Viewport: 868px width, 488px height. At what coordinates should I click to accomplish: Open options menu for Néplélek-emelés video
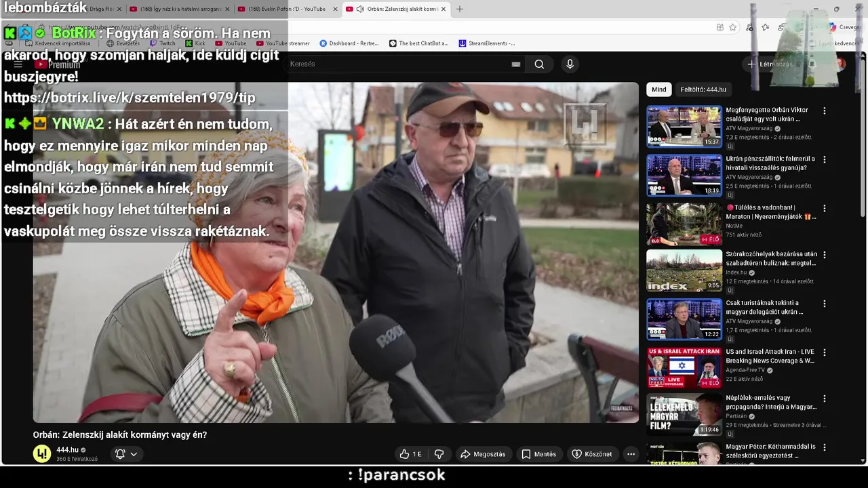pyautogui.click(x=825, y=399)
